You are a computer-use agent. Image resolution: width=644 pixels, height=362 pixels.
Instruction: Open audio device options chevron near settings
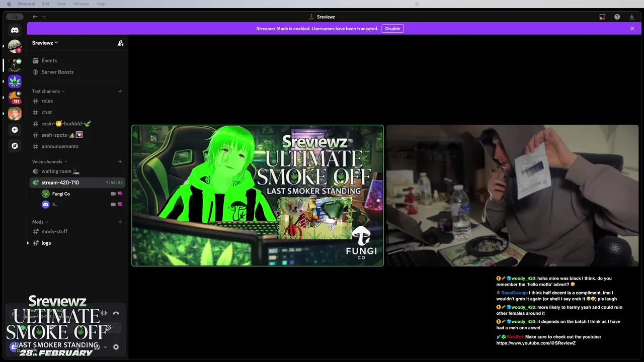[105, 347]
